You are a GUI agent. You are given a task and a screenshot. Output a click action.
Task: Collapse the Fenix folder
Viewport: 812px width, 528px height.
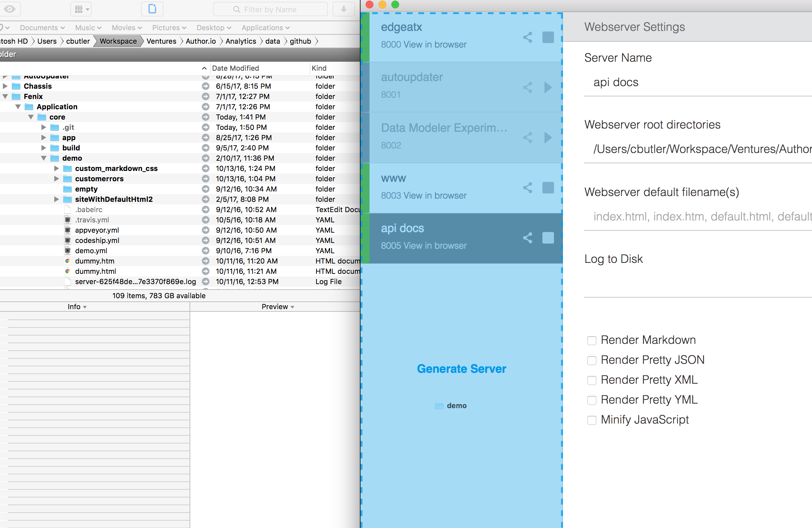5,96
